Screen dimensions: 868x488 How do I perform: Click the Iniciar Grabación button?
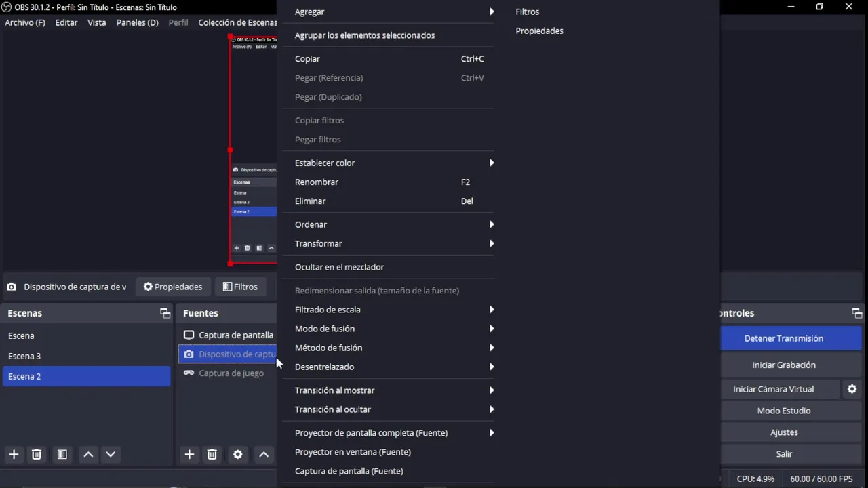pos(783,365)
